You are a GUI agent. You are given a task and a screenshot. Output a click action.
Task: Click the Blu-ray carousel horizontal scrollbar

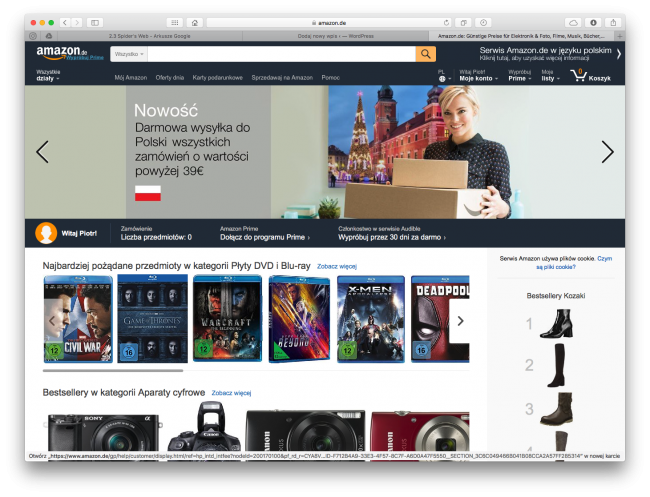[113, 371]
